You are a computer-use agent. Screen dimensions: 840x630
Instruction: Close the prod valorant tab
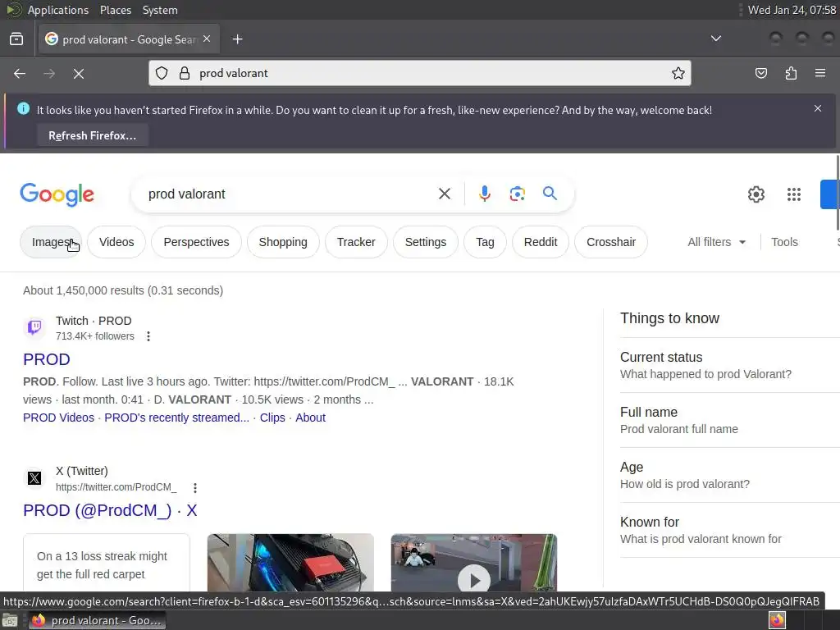click(x=207, y=39)
